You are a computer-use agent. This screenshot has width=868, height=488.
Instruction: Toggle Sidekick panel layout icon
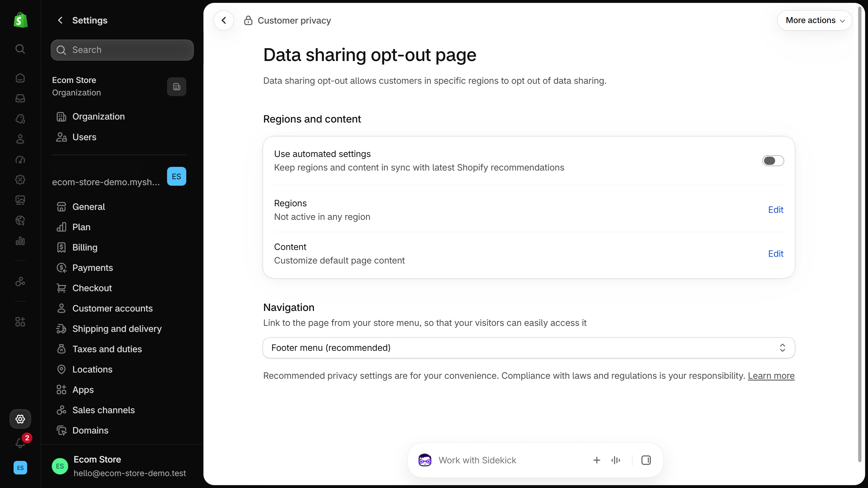tap(646, 460)
